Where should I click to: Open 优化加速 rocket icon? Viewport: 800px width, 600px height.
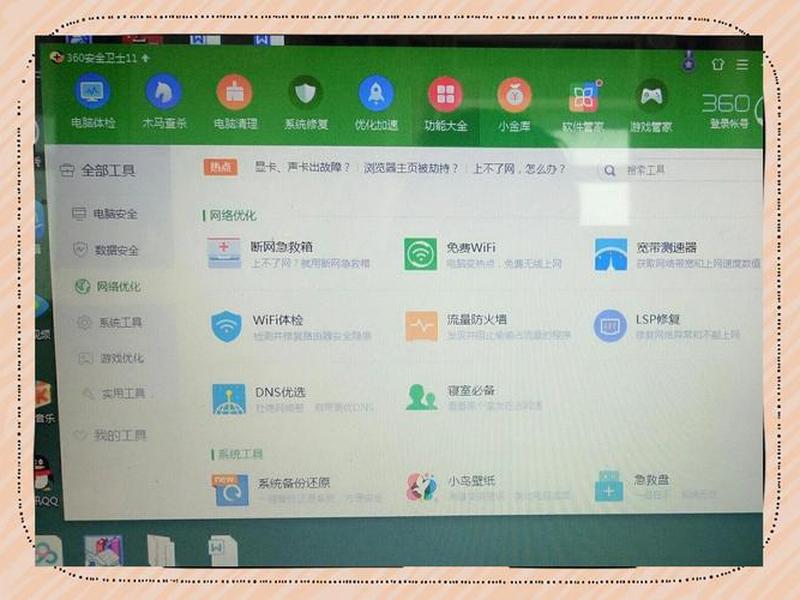coord(376,94)
